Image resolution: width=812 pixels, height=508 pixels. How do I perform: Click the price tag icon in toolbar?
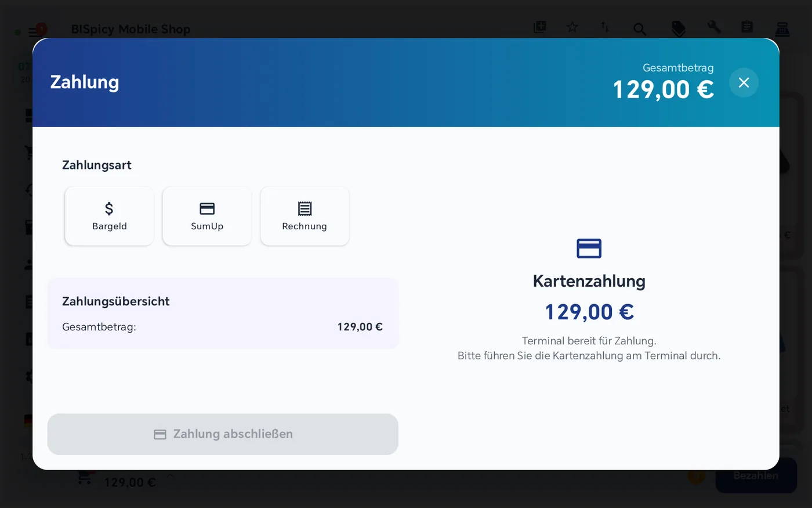click(678, 28)
